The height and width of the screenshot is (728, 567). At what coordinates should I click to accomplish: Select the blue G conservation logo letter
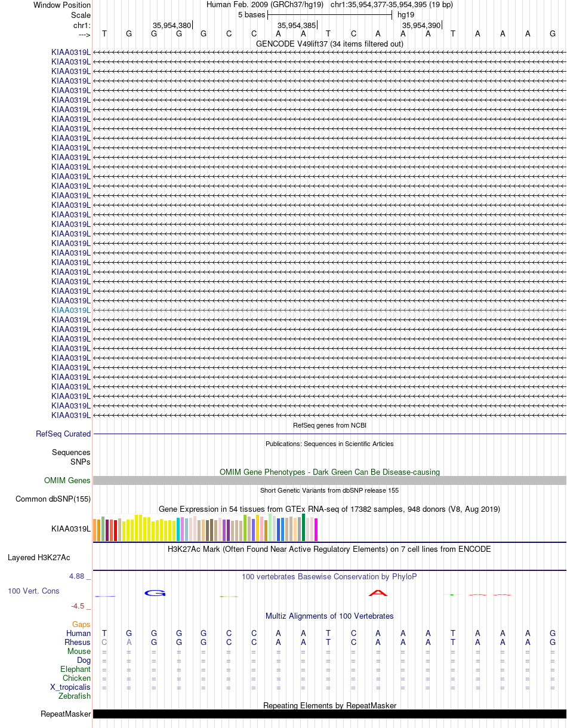(x=155, y=592)
